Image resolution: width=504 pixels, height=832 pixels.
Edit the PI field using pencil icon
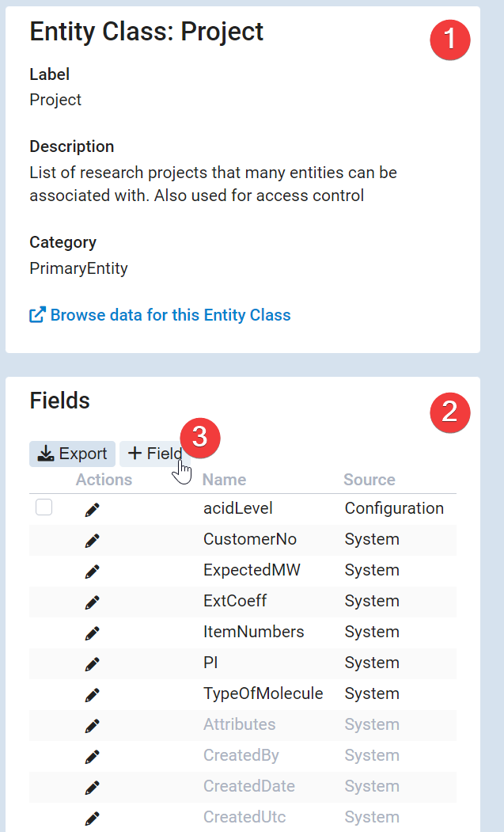click(93, 664)
